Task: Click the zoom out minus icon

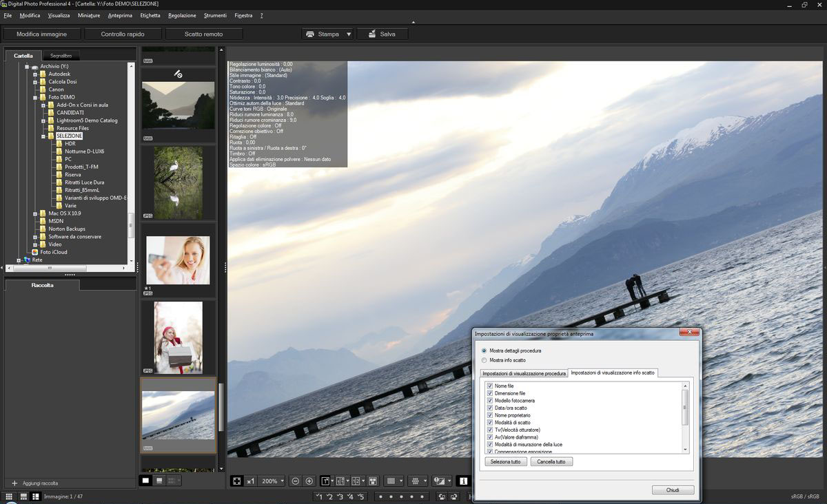Action: [x=295, y=481]
